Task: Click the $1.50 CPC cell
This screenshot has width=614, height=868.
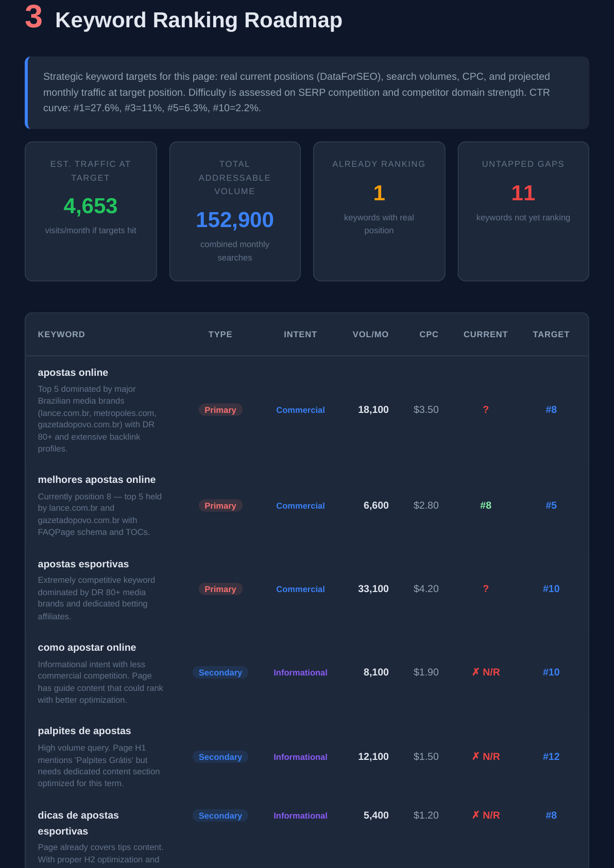Action: (x=426, y=757)
